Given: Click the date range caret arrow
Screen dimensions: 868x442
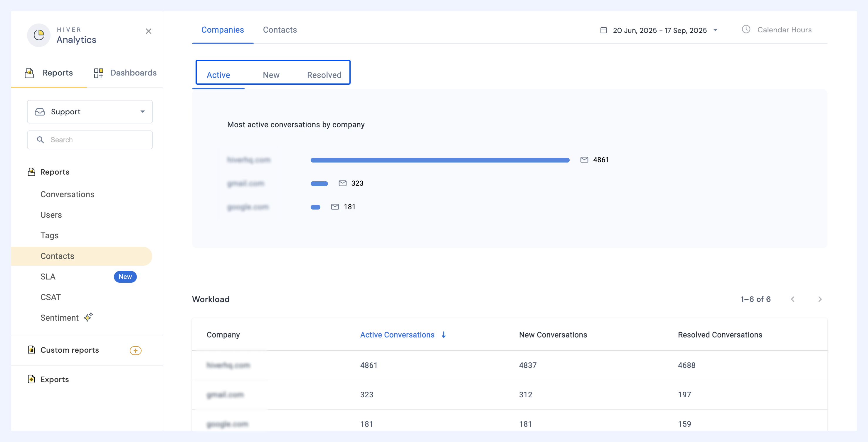Looking at the screenshot, I should 715,30.
